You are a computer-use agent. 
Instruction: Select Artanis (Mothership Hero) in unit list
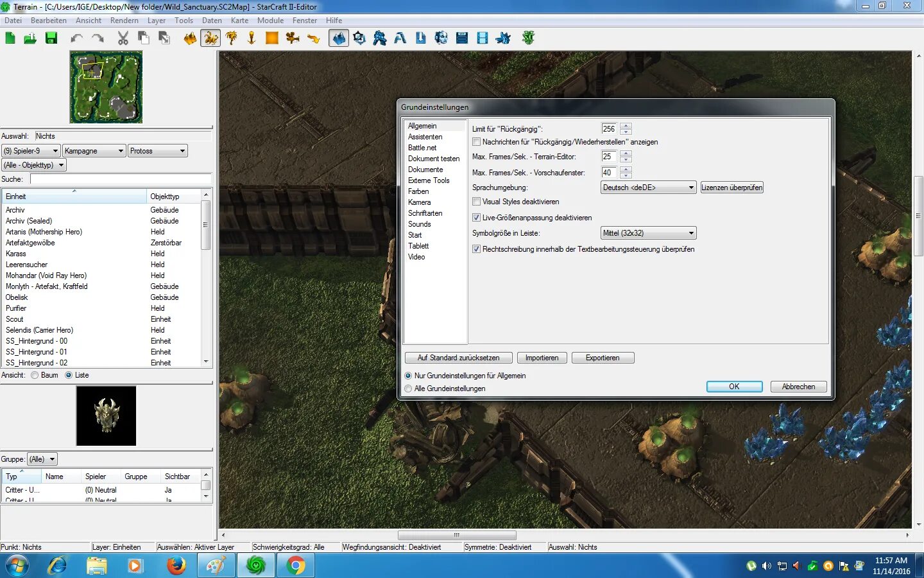(44, 232)
